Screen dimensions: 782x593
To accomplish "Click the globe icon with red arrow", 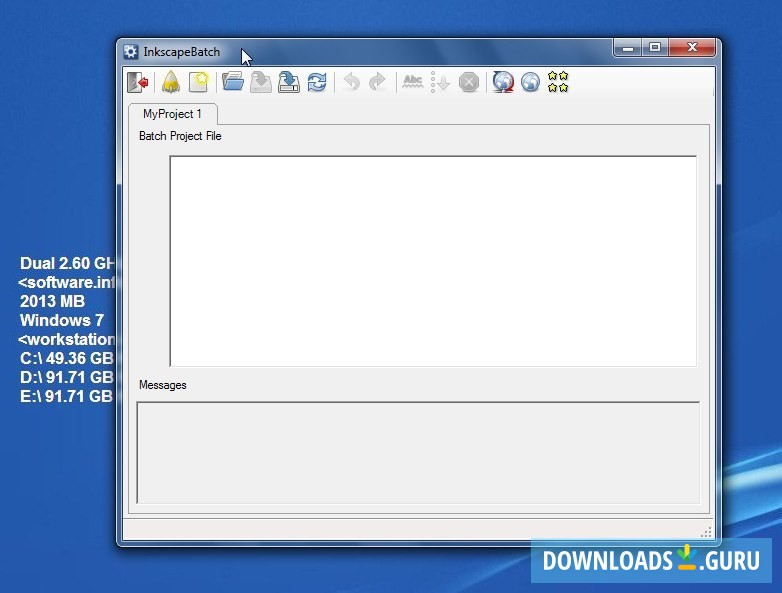I will [x=503, y=82].
